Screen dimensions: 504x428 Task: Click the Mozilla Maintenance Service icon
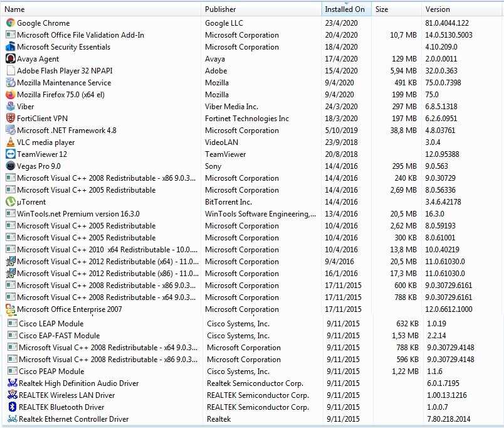pos(11,82)
